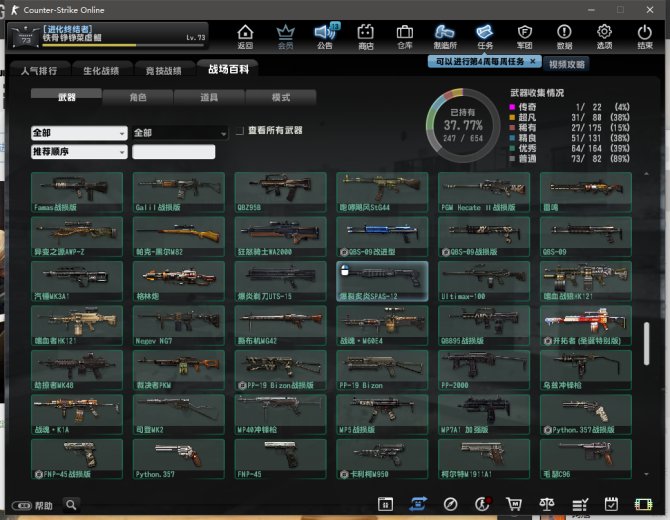Select the Ultimax-100 weapon card

click(484, 281)
